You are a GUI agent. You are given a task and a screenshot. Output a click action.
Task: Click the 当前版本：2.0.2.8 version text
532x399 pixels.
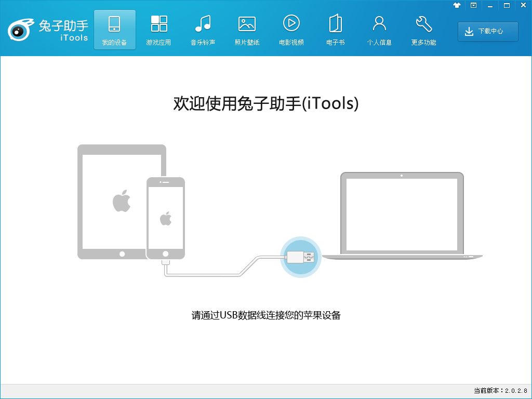[500, 391]
